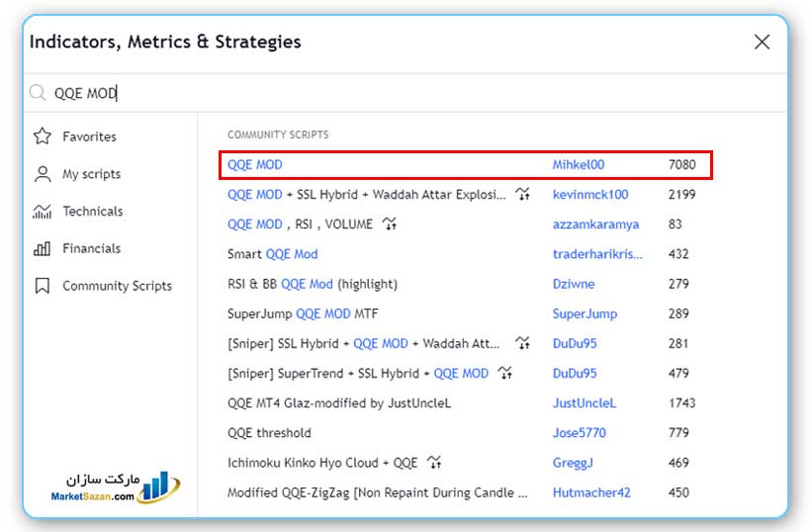Click the person icon for My scripts
811x532 pixels.
(x=42, y=174)
